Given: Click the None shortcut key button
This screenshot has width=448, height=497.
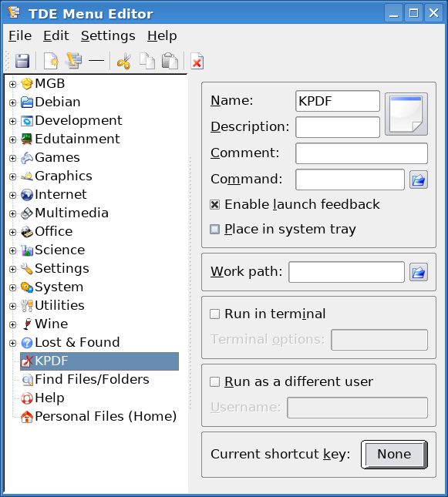Looking at the screenshot, I should point(394,454).
